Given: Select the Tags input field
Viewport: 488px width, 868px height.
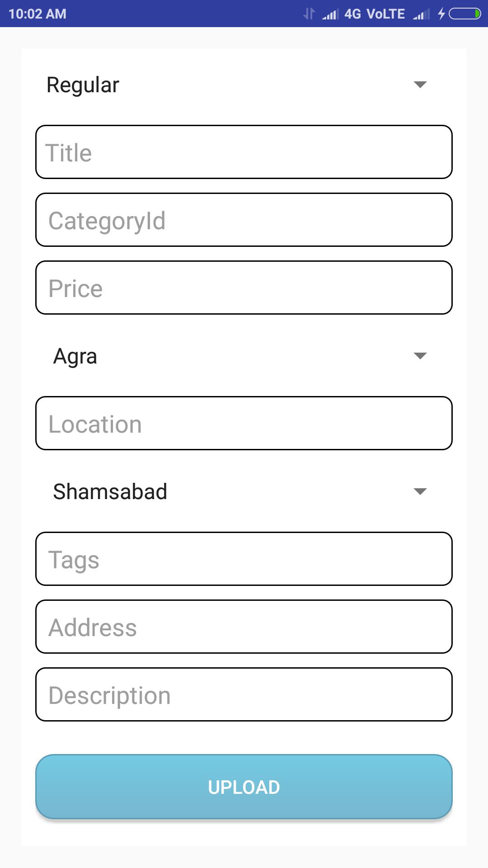Looking at the screenshot, I should pyautogui.click(x=244, y=559).
